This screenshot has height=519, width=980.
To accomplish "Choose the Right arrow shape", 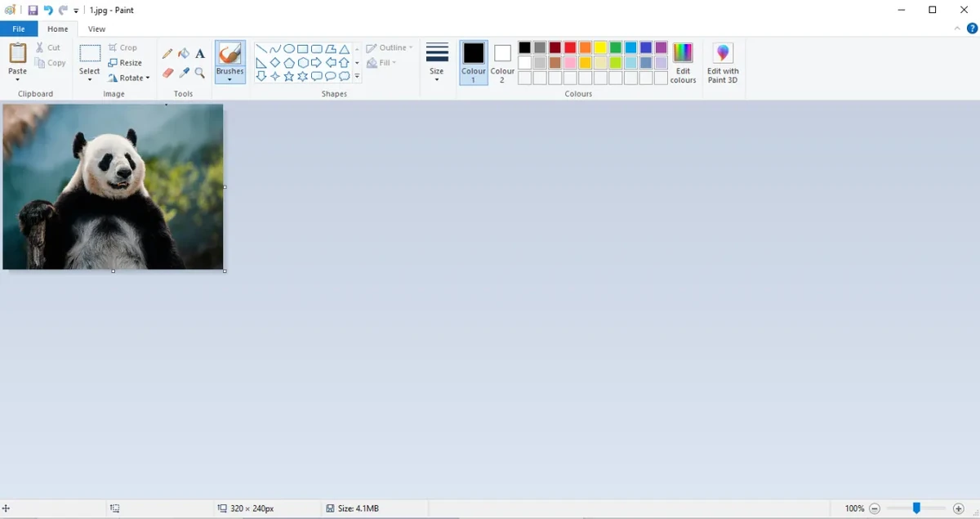I will click(x=317, y=63).
